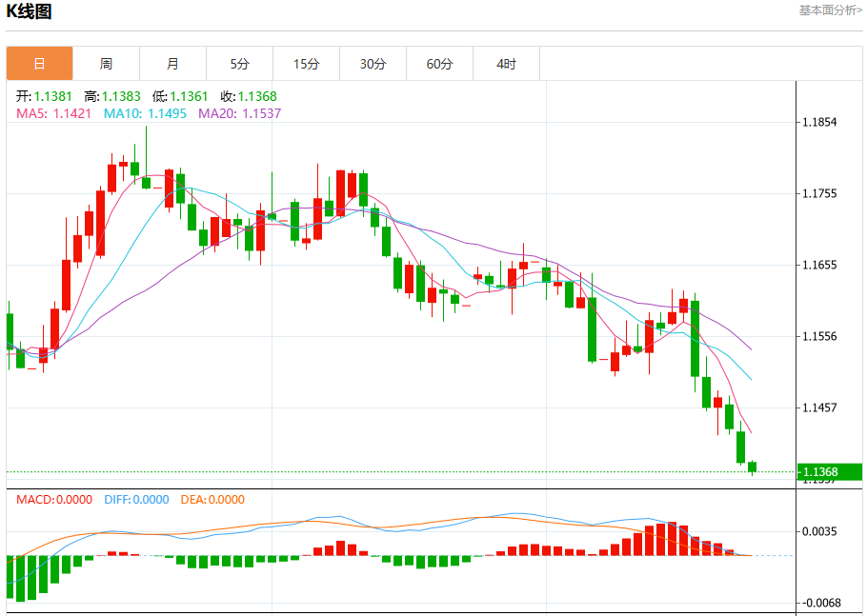
Task: Click the tallest red MACD histogram bar
Action: 673,539
